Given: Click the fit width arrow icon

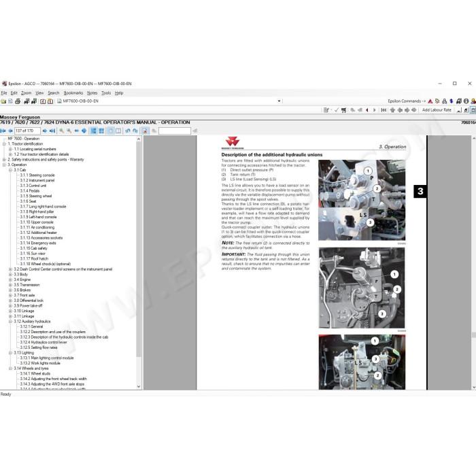Looking at the screenshot, I should (x=76, y=131).
